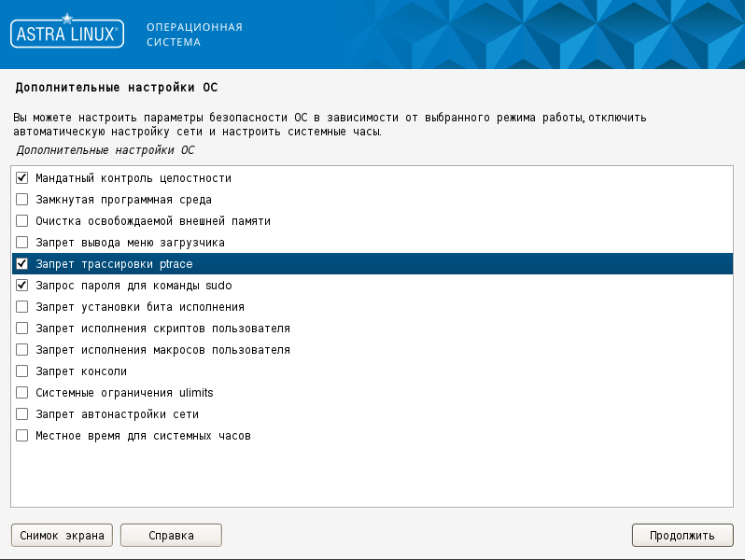Check the Запрет консоли checkbox
Screen dimensions: 745x560
coord(21,371)
